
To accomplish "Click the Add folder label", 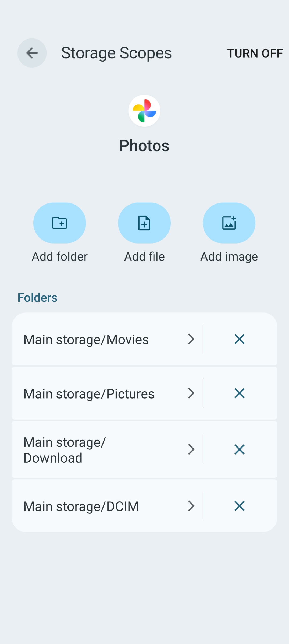I will [x=60, y=257].
